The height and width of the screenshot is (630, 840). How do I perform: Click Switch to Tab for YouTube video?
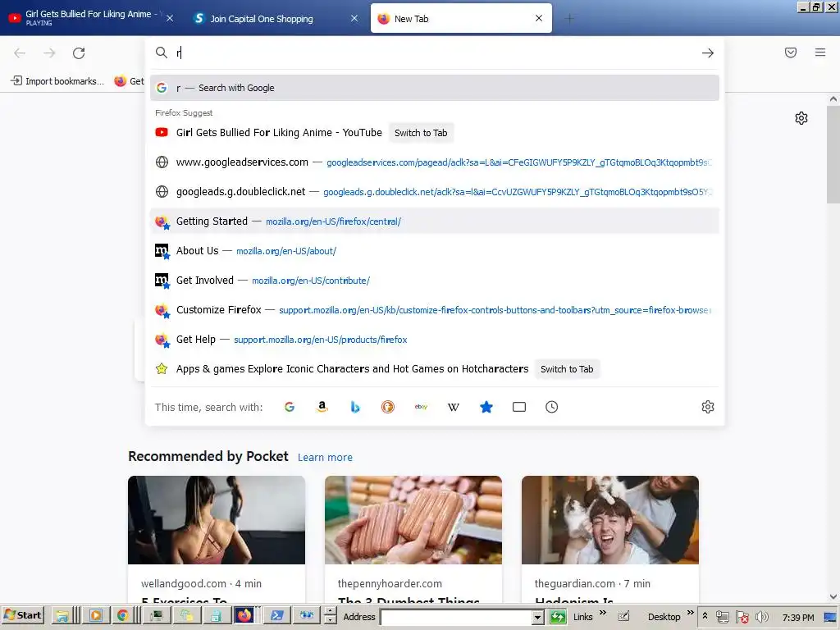point(421,133)
